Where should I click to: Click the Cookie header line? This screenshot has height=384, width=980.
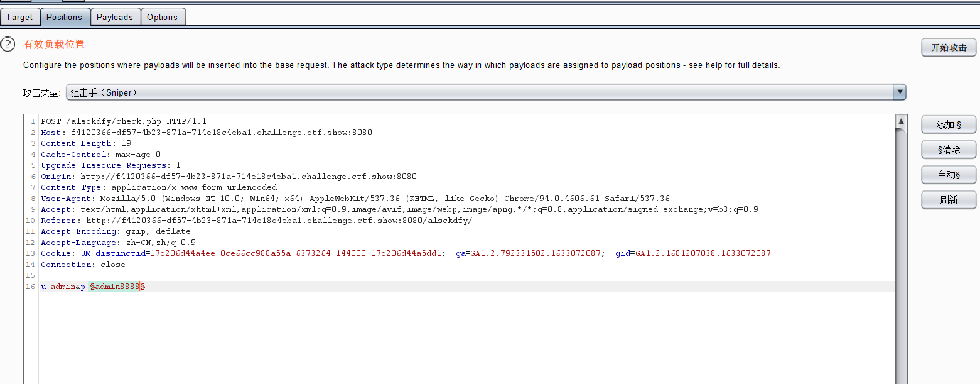406,253
